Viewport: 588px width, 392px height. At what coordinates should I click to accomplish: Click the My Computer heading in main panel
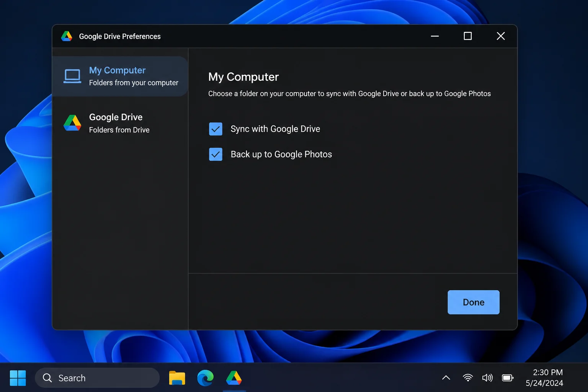pyautogui.click(x=243, y=77)
